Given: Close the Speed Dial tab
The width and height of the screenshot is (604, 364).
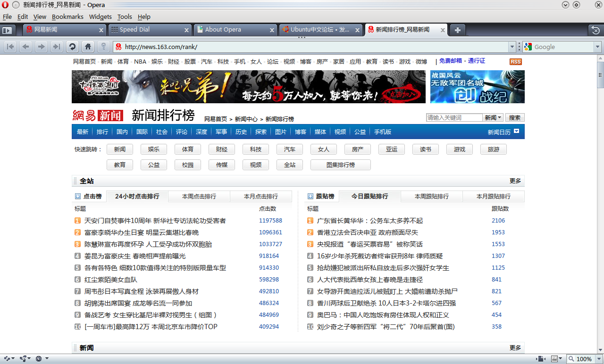Looking at the screenshot, I should point(186,30).
